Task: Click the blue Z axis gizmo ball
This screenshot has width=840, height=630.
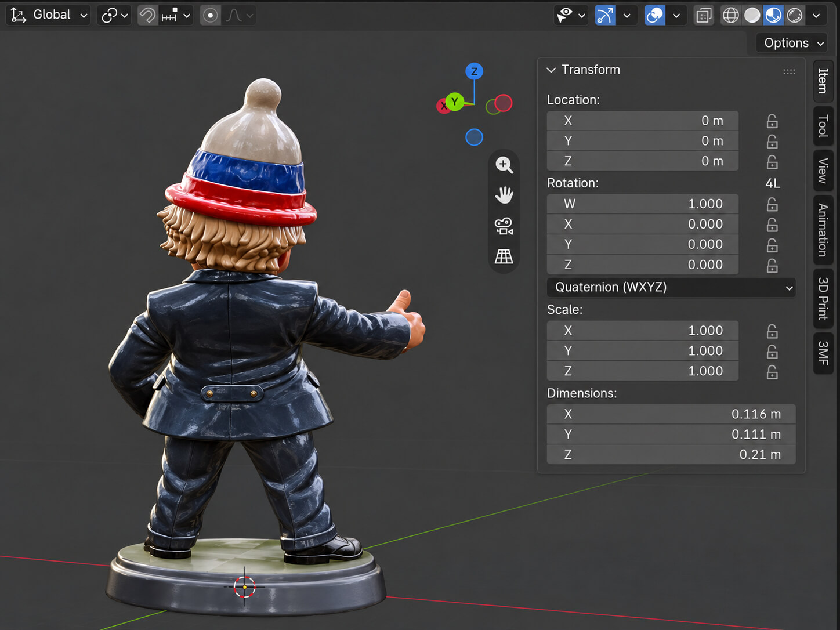Action: [x=475, y=71]
